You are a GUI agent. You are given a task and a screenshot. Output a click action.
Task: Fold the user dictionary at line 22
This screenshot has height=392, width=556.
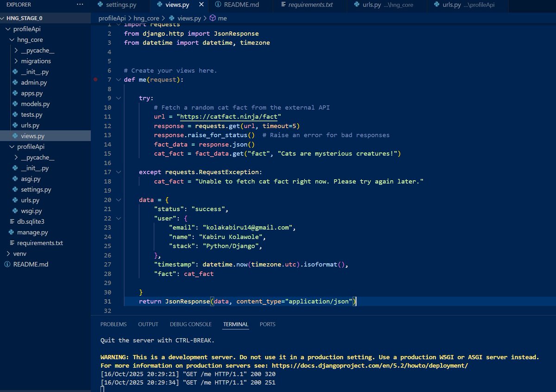coord(119,218)
